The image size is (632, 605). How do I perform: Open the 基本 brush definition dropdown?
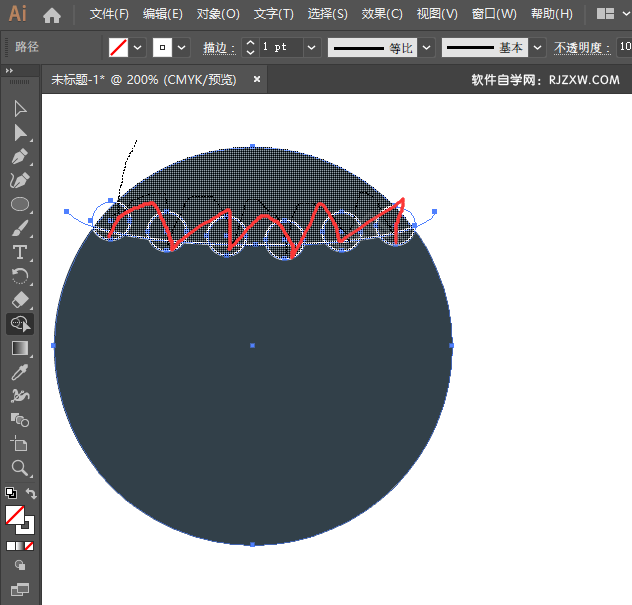click(538, 47)
